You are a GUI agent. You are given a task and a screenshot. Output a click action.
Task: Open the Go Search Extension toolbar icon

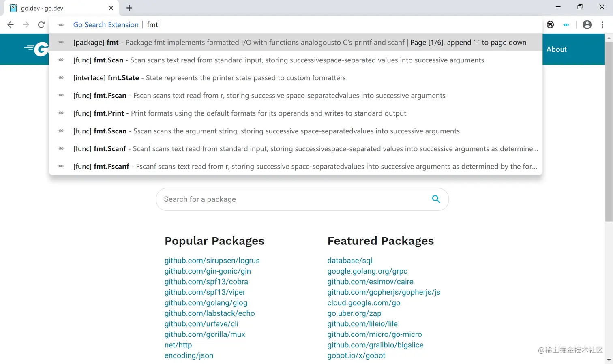pyautogui.click(x=566, y=25)
